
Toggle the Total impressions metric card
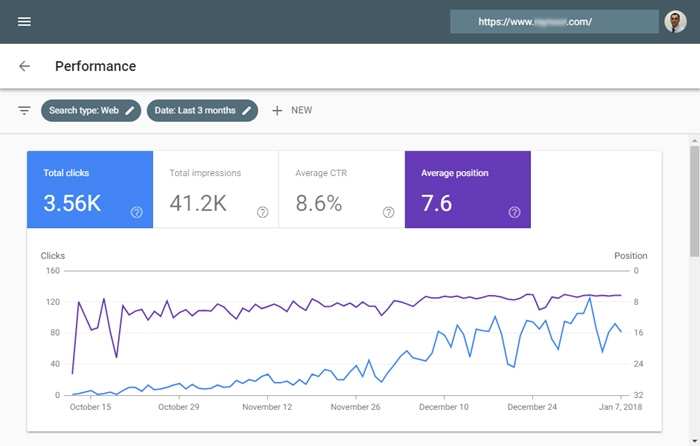(216, 189)
